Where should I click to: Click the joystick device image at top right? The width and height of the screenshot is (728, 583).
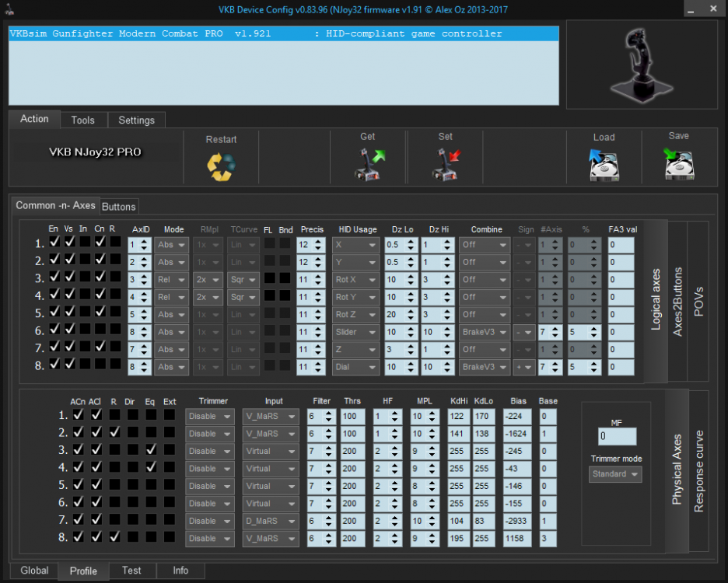point(642,65)
